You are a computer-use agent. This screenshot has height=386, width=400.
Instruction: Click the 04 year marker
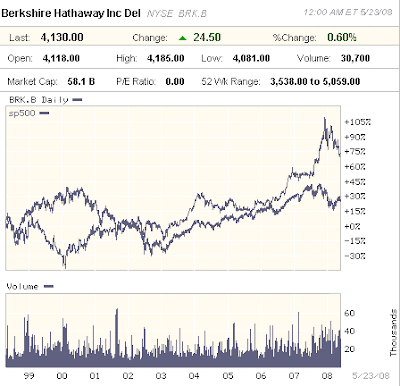click(194, 376)
